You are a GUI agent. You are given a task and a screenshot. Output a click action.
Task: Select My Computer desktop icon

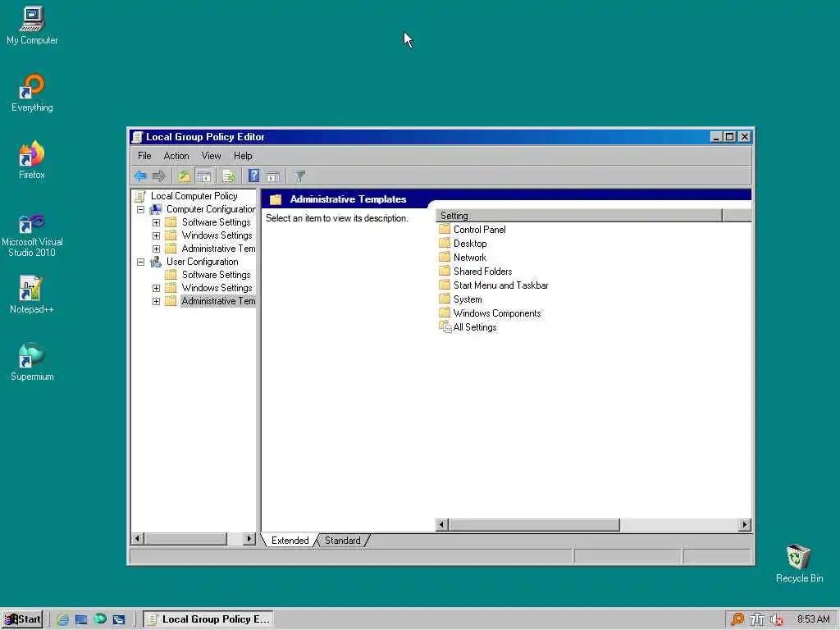pos(32,25)
